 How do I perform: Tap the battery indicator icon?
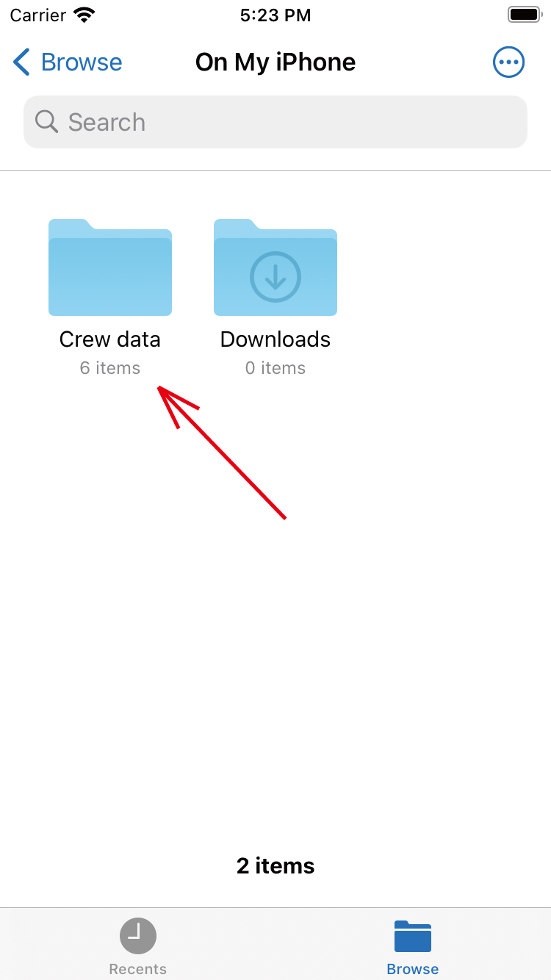525,15
